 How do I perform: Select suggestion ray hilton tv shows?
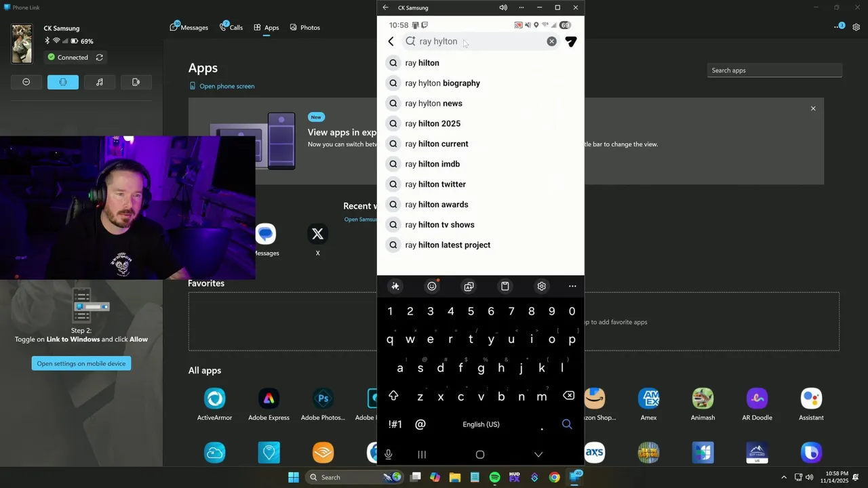pyautogui.click(x=480, y=225)
